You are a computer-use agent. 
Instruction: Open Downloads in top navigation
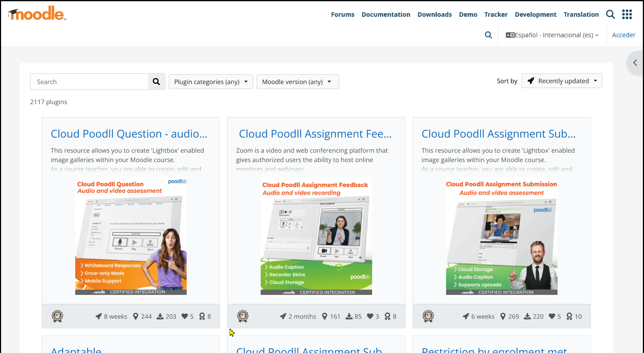pos(435,15)
